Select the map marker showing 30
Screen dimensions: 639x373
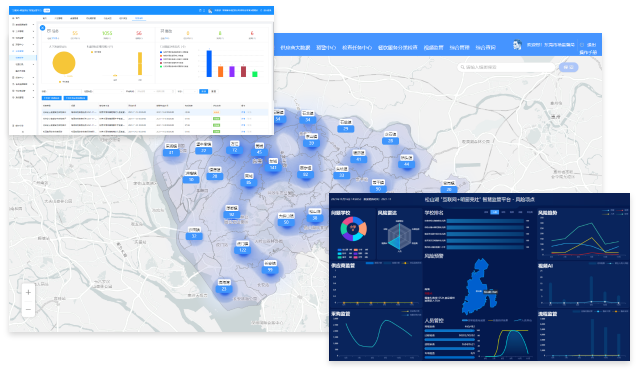[x=191, y=179]
